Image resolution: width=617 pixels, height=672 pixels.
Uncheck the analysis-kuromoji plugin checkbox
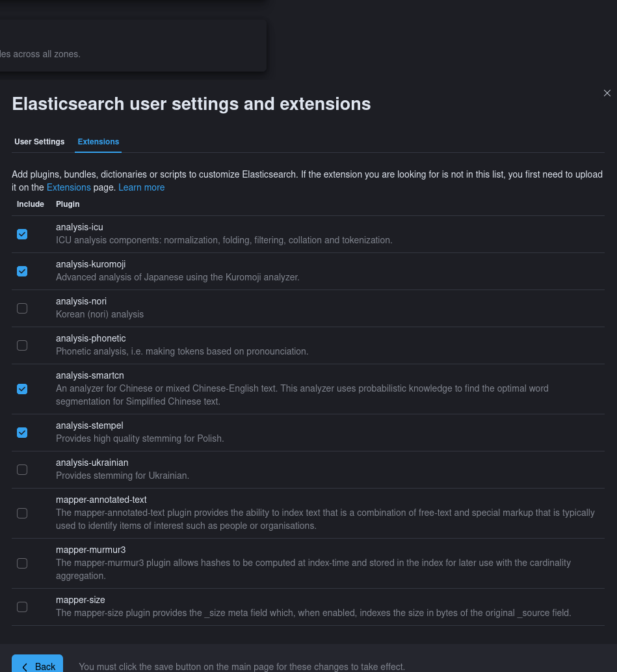click(22, 271)
